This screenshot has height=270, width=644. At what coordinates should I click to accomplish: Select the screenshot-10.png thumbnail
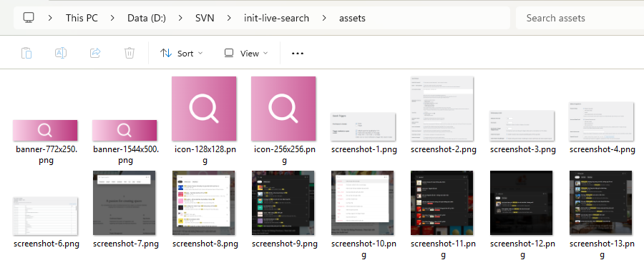tap(363, 203)
